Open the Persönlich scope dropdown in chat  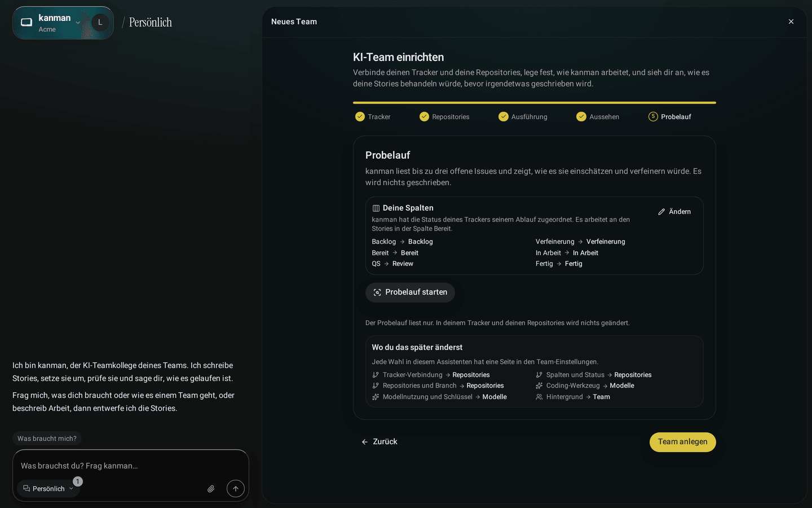(48, 489)
